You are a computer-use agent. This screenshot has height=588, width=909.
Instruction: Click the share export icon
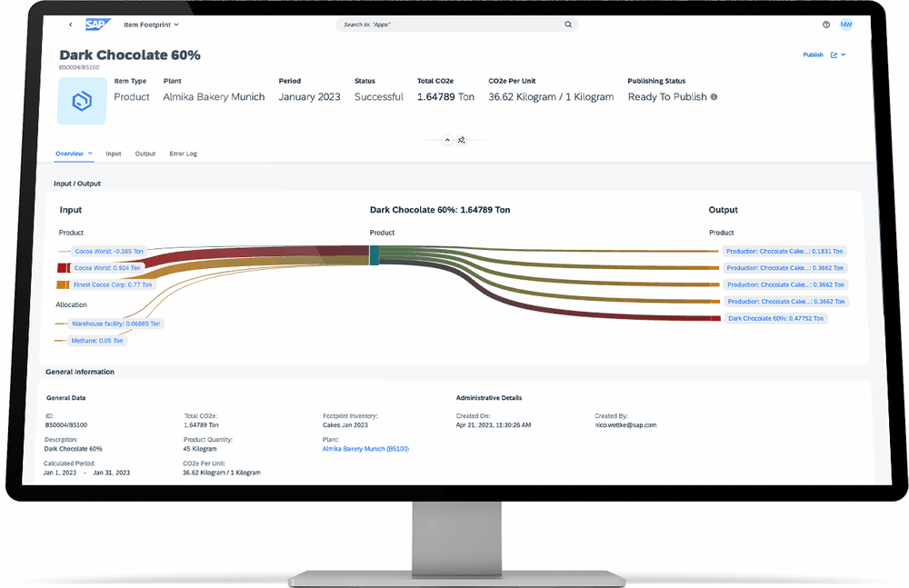click(834, 55)
